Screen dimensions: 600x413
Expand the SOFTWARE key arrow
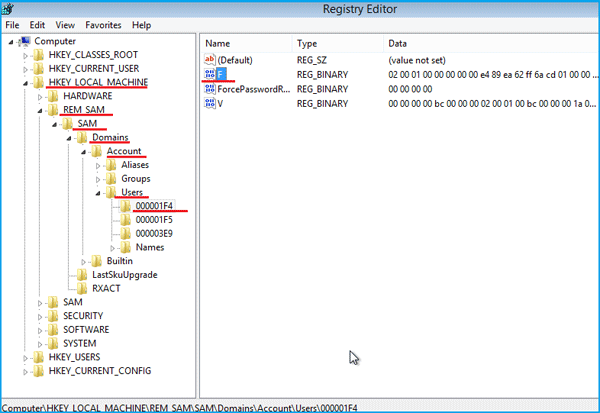point(40,331)
